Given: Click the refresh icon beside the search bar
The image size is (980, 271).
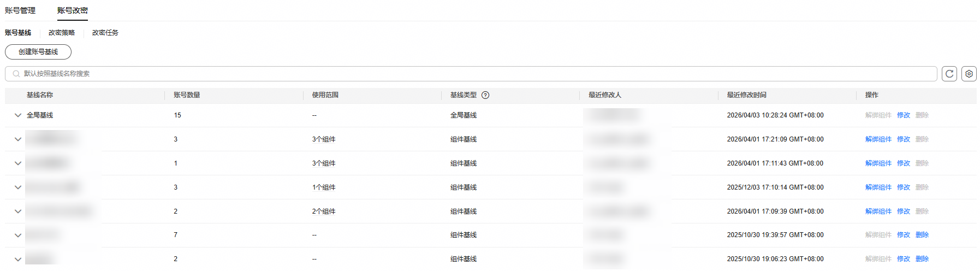Looking at the screenshot, I should click(x=949, y=74).
